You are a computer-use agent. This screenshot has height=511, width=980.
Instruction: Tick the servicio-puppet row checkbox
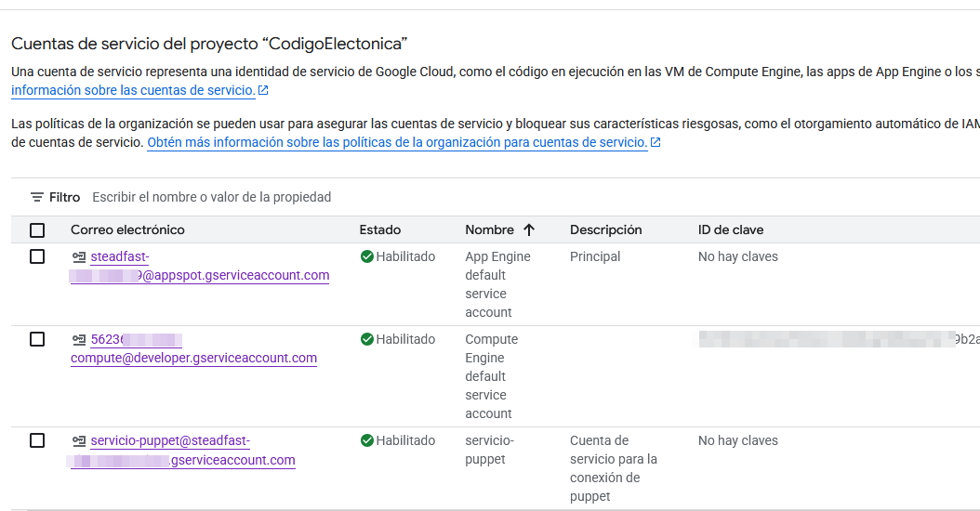[37, 440]
